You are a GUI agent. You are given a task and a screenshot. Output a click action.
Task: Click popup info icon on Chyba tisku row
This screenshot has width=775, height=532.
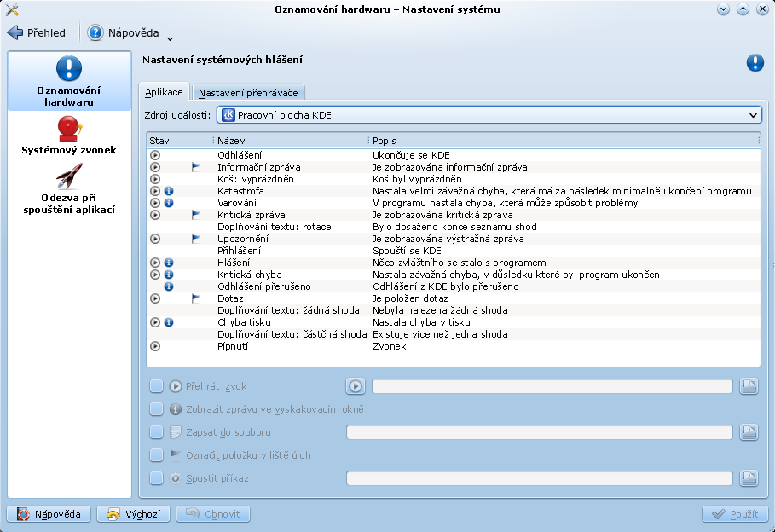click(169, 322)
